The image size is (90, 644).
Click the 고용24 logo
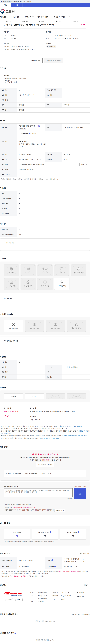click(x=7, y=12)
